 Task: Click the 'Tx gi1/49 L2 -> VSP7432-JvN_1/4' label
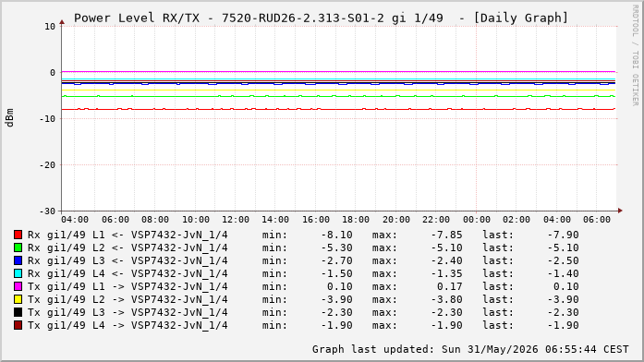pos(128,299)
